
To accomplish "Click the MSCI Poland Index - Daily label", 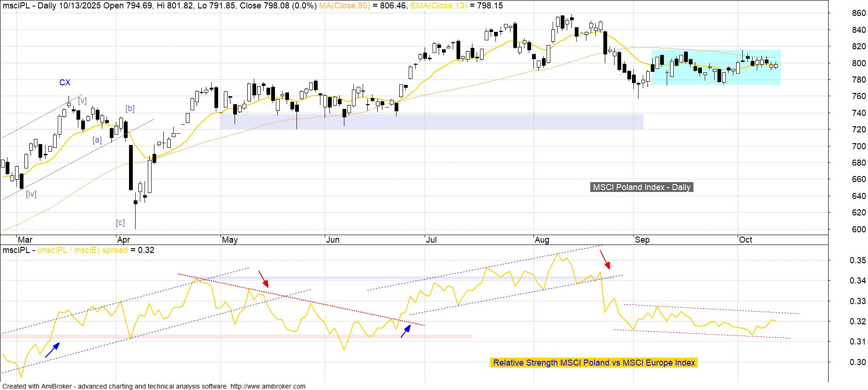I will tap(641, 187).
